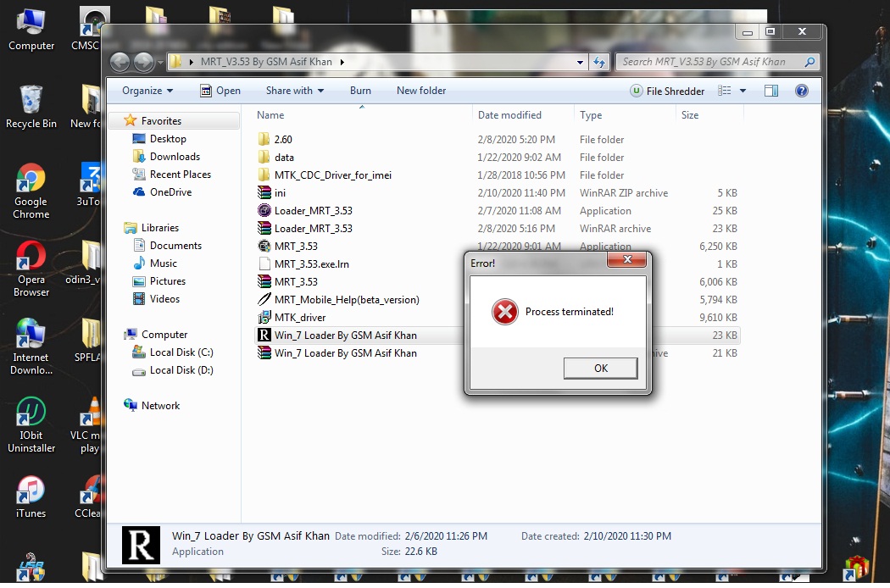Expand address bar history dropdown
890x588 pixels.
click(x=580, y=63)
